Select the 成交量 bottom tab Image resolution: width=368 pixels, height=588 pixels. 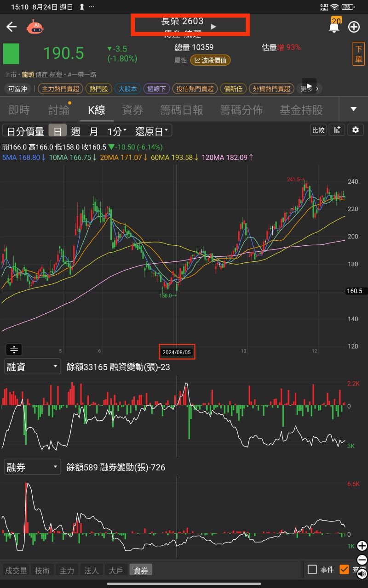(x=16, y=570)
